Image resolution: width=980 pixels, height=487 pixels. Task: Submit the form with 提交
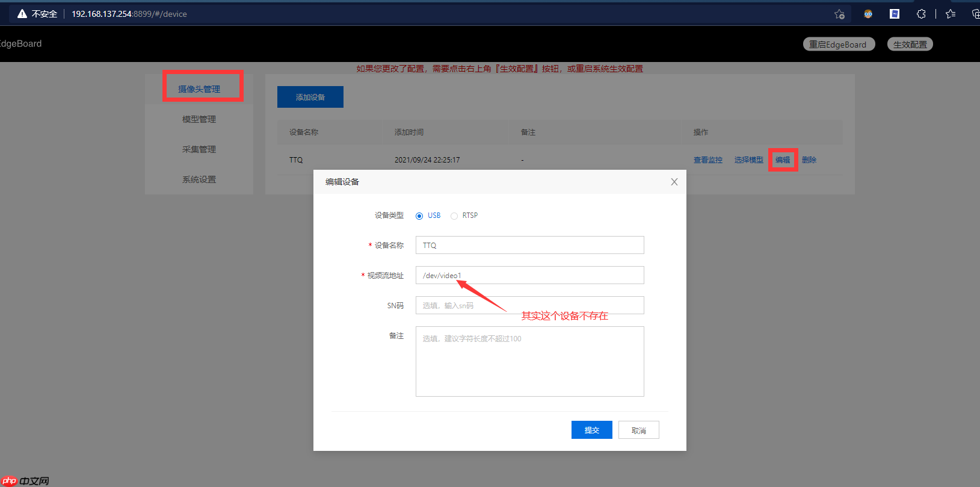click(x=592, y=430)
